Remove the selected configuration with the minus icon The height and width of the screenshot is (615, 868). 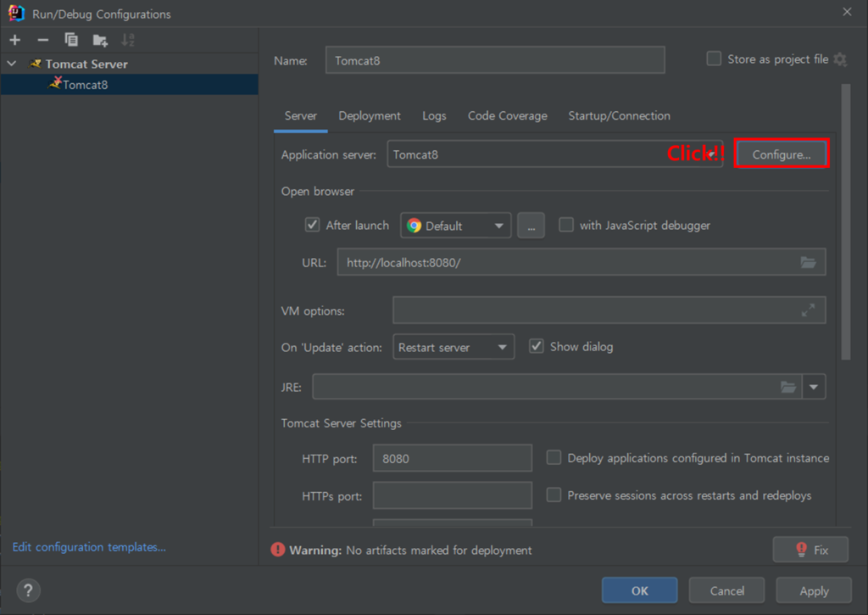[43, 40]
